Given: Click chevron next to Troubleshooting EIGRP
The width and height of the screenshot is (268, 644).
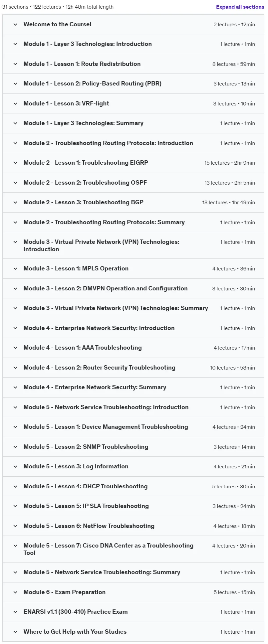Looking at the screenshot, I should click(15, 163).
